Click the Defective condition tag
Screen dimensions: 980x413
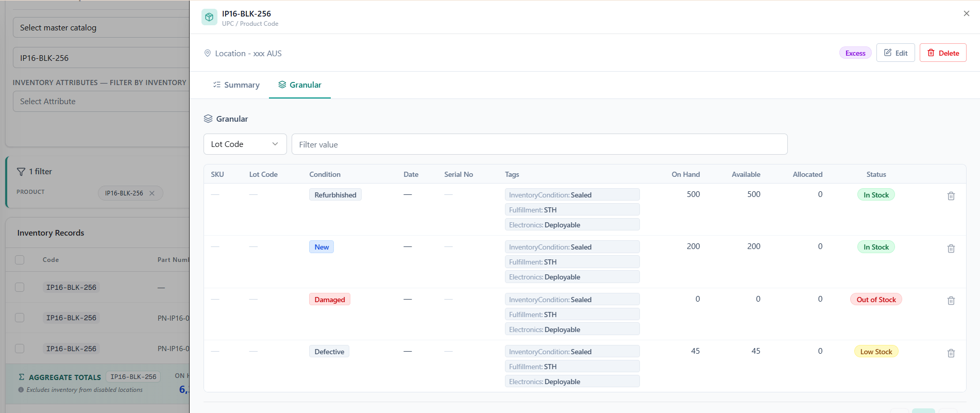329,352
